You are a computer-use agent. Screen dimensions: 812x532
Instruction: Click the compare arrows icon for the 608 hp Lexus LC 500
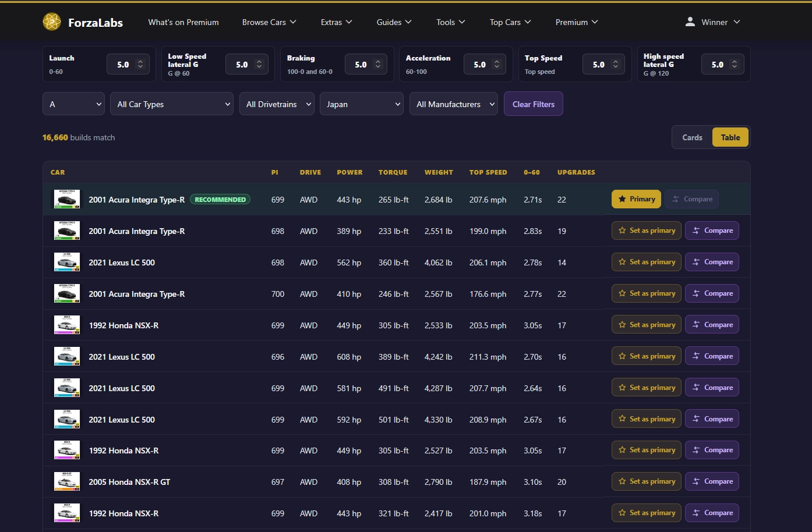[x=696, y=356]
